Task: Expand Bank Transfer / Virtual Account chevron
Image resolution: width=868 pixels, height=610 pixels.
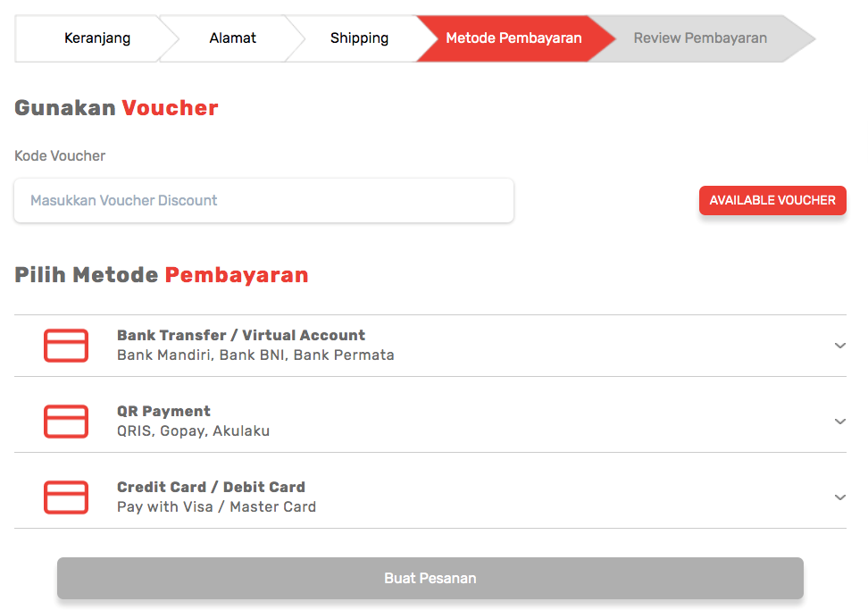Action: [x=839, y=346]
